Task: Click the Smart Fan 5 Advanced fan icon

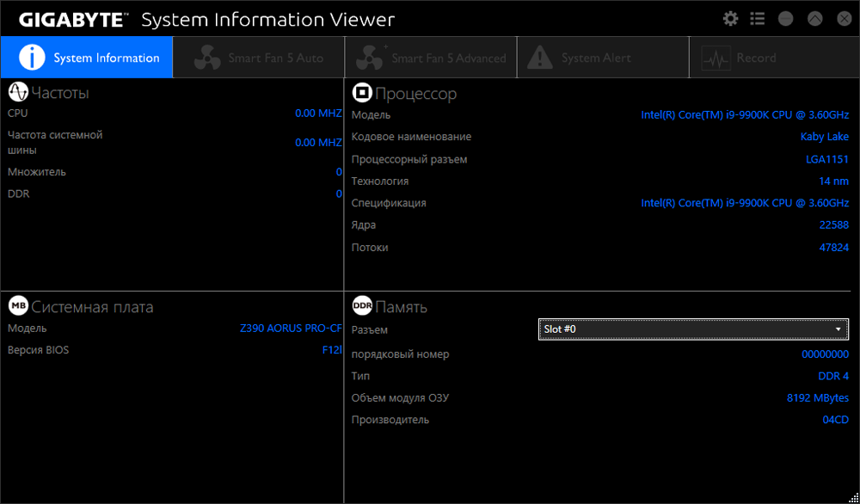Action: point(371,58)
